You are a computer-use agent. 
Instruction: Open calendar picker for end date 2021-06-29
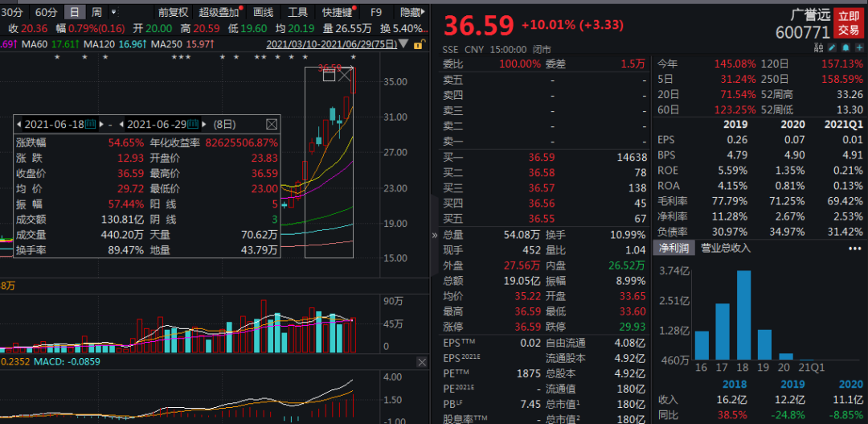[193, 124]
